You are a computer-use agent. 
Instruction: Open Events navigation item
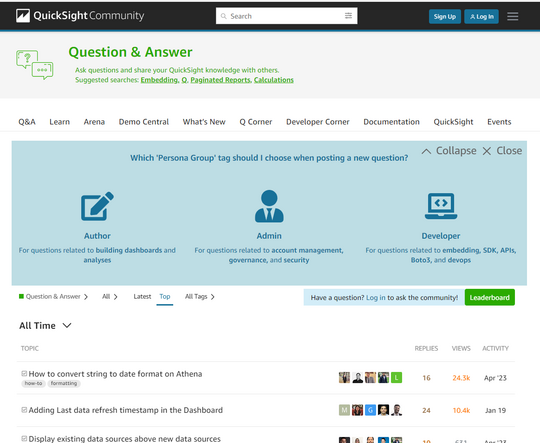(x=499, y=122)
